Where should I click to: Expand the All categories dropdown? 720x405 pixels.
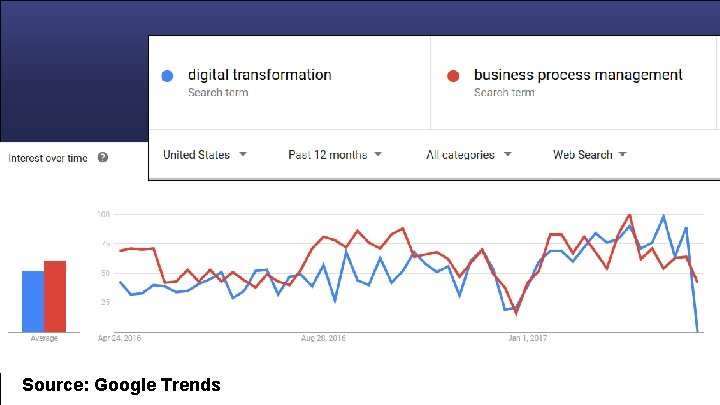click(468, 155)
